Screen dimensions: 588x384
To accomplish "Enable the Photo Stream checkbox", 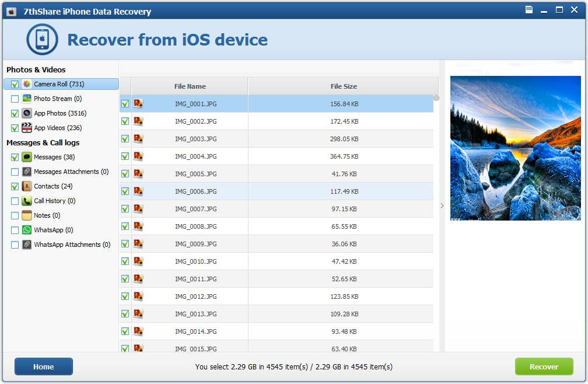I will click(15, 99).
